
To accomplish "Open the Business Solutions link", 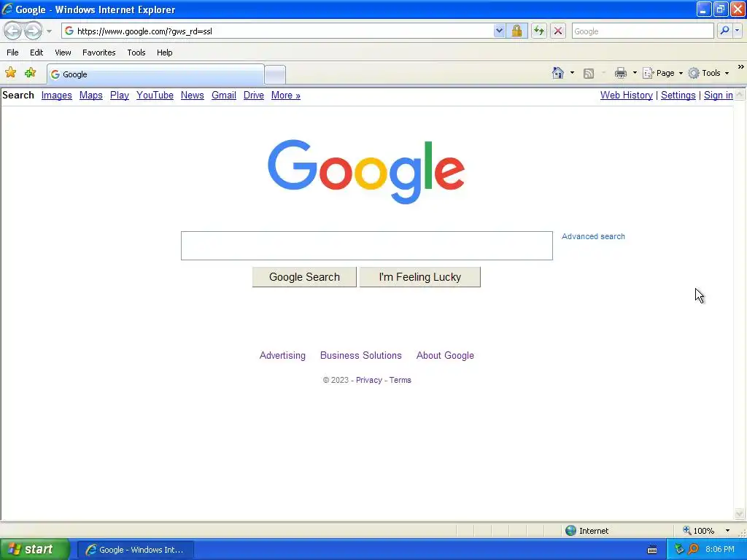I will coord(360,356).
